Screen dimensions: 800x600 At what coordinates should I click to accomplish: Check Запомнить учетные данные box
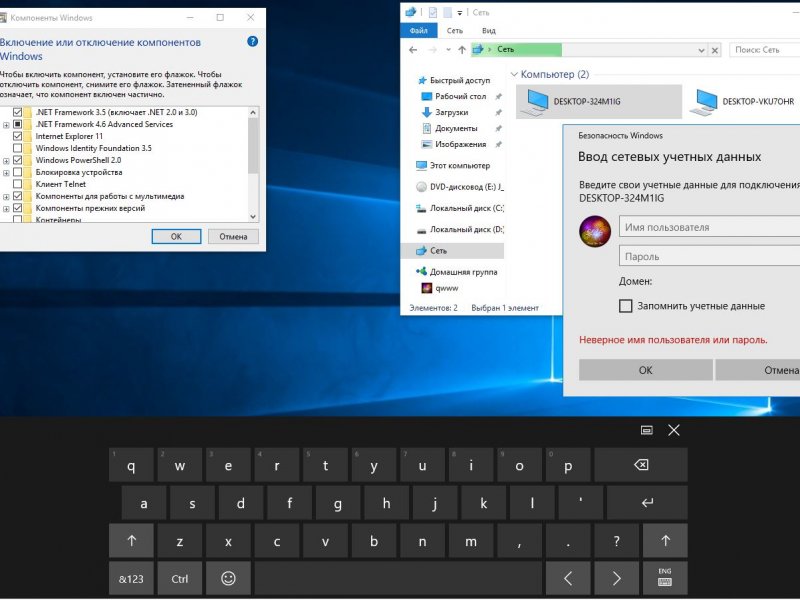626,306
